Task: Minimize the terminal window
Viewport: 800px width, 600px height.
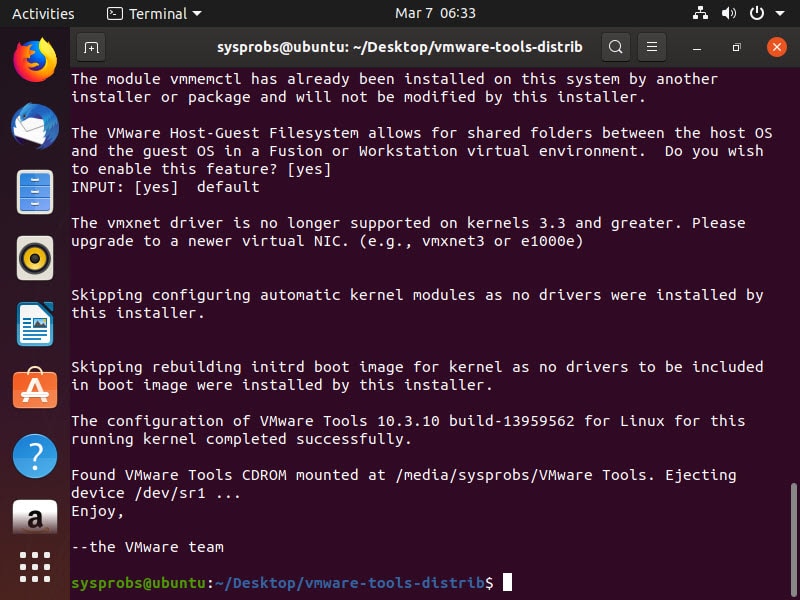Action: point(697,47)
